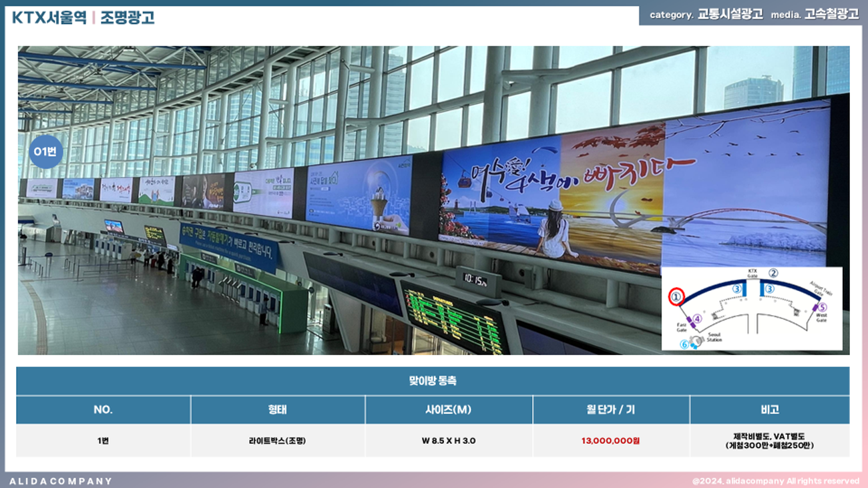Click purple marker 5 near West Gate

[x=822, y=307]
